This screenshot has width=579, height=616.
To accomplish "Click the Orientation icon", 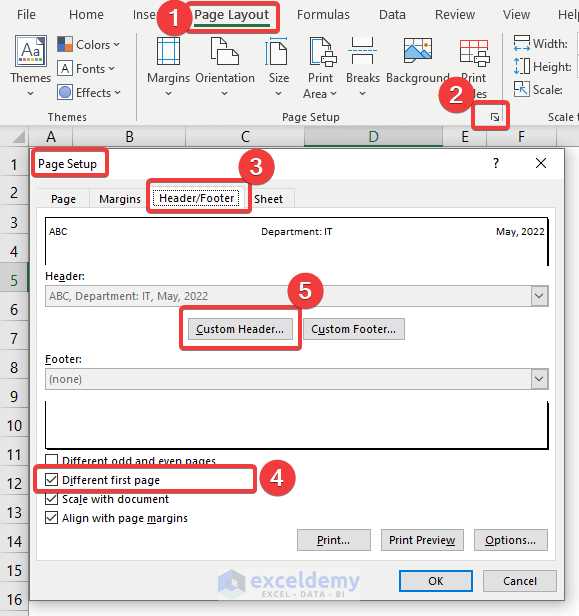I will [225, 51].
